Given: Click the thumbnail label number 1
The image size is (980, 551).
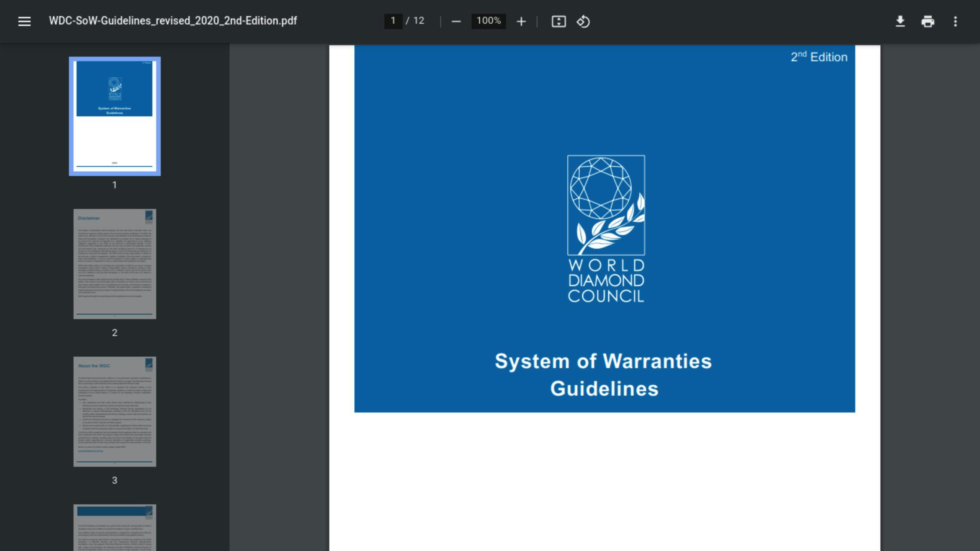Looking at the screenshot, I should 114,185.
